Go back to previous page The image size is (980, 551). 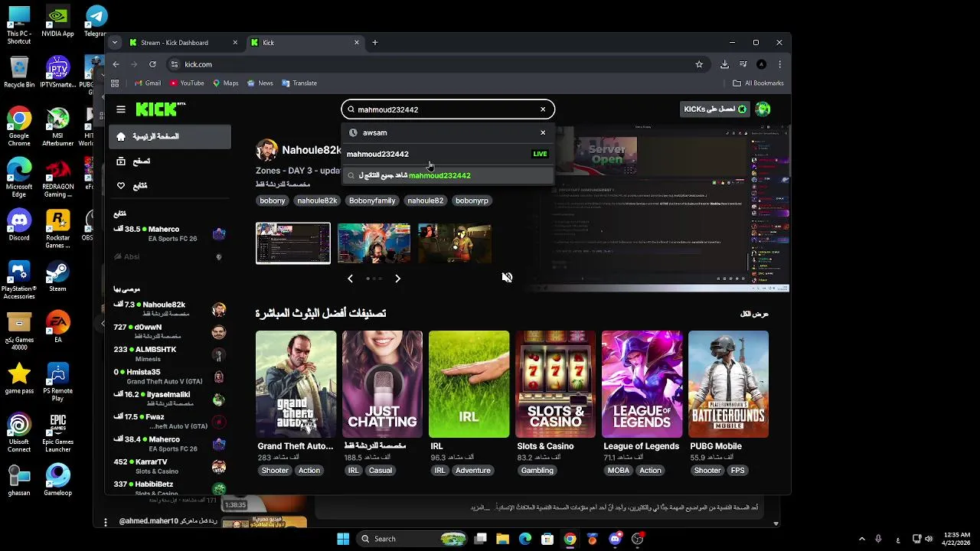point(116,64)
